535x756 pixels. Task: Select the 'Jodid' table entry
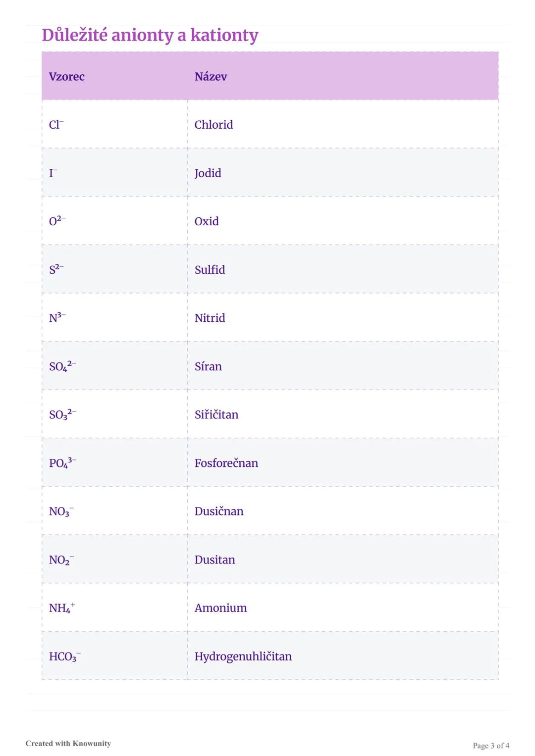(x=208, y=173)
